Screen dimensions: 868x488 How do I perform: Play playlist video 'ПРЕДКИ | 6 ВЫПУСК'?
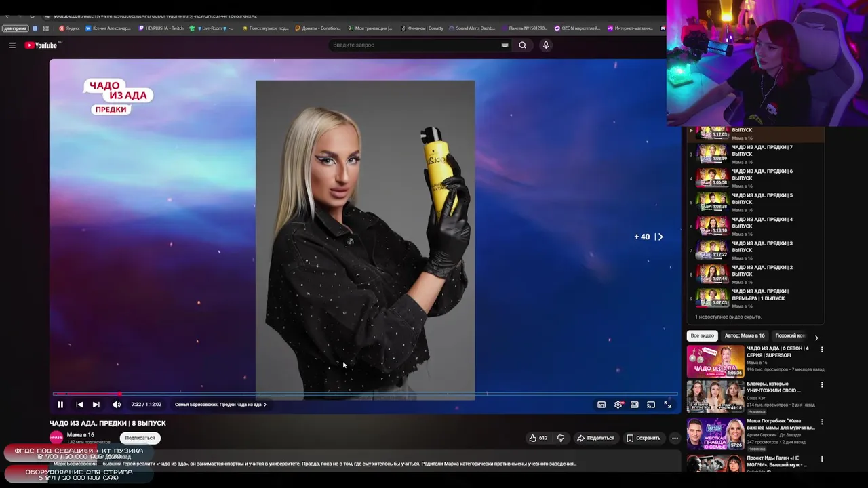click(x=756, y=178)
